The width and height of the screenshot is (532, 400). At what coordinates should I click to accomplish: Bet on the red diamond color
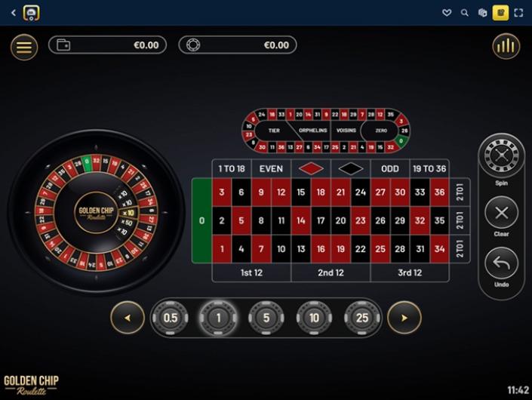tap(311, 168)
